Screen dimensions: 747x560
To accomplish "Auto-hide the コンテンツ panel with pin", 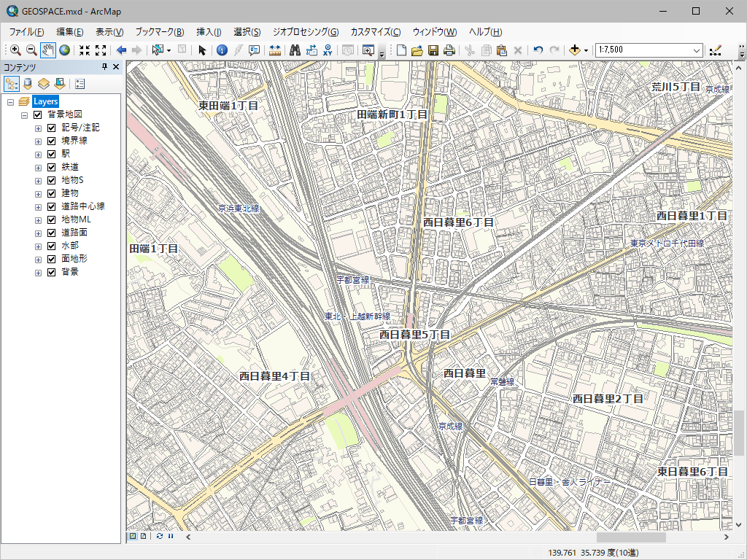I will coord(105,67).
